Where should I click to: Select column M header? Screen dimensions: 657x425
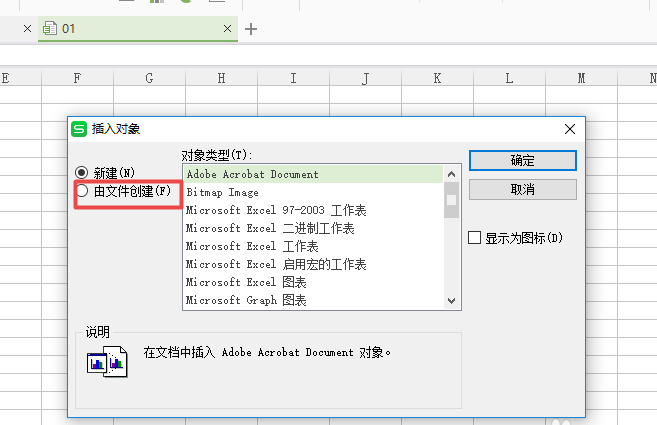581,78
